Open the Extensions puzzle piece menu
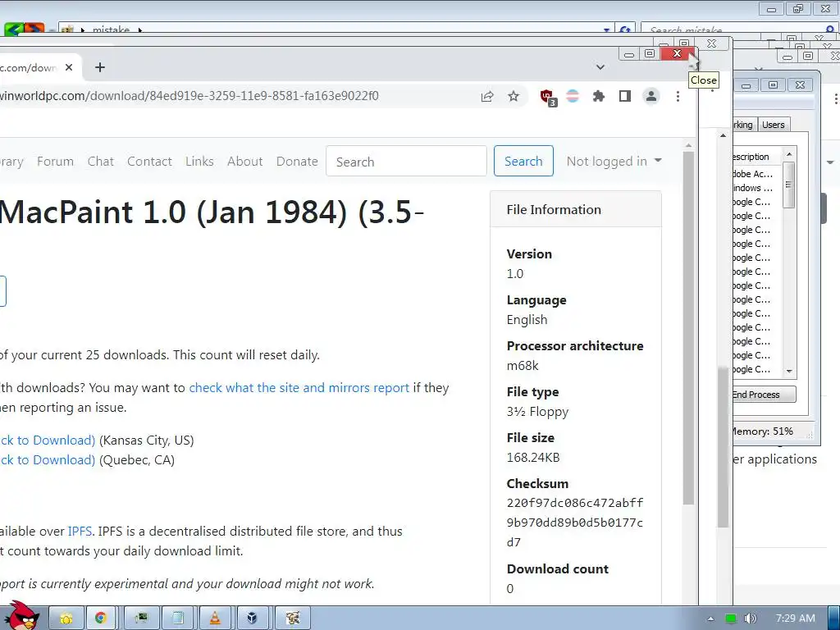The height and width of the screenshot is (630, 840). (x=598, y=97)
